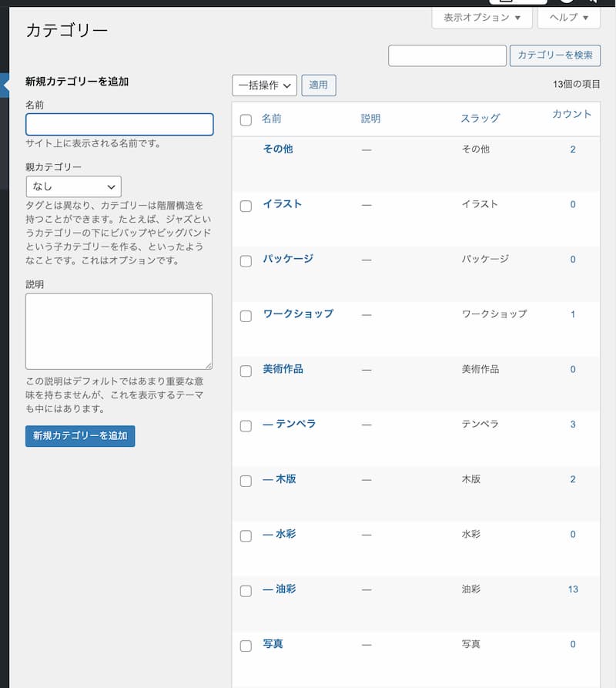The image size is (616, 688).
Task: Click the カテゴリーを検索 button
Action: coord(554,55)
